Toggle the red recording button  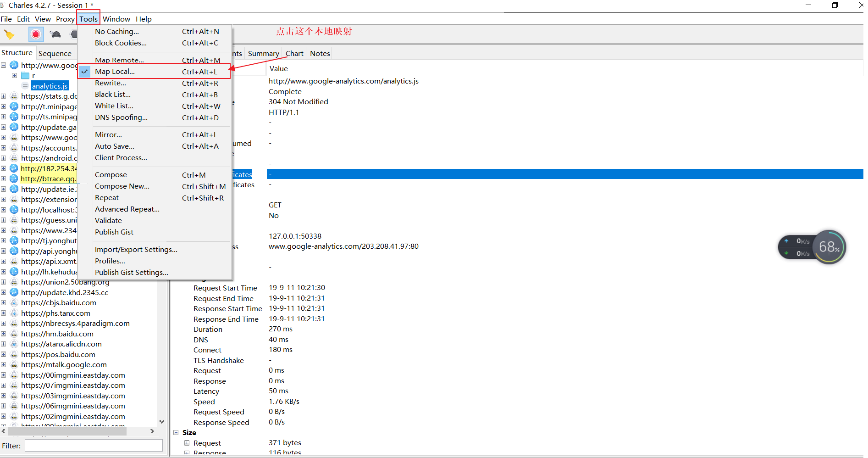pyautogui.click(x=36, y=34)
